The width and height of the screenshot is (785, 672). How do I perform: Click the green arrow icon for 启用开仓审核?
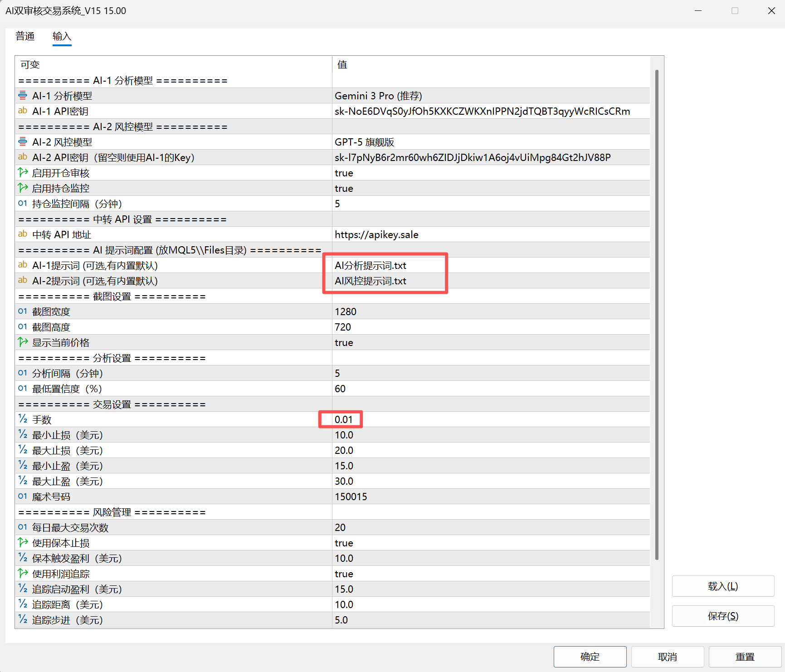(23, 173)
